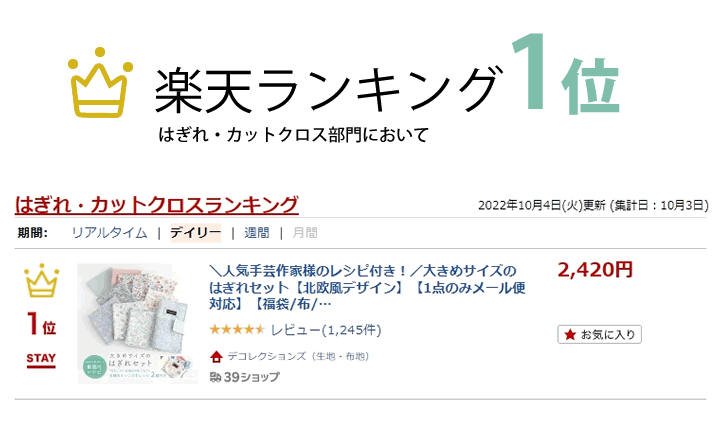Click the large gold crown icon
The height and width of the screenshot is (434, 720).
coord(101,85)
